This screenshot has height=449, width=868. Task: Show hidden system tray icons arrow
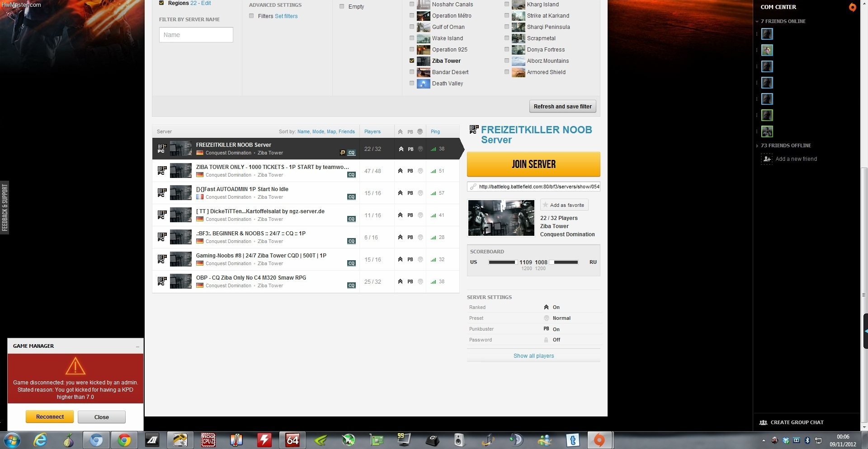click(x=764, y=440)
